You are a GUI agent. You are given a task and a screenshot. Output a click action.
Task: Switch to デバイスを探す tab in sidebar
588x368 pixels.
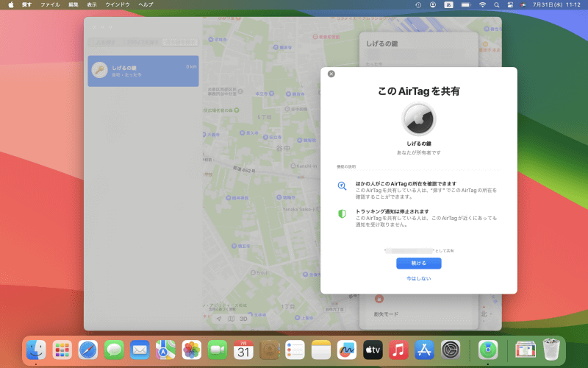(143, 43)
